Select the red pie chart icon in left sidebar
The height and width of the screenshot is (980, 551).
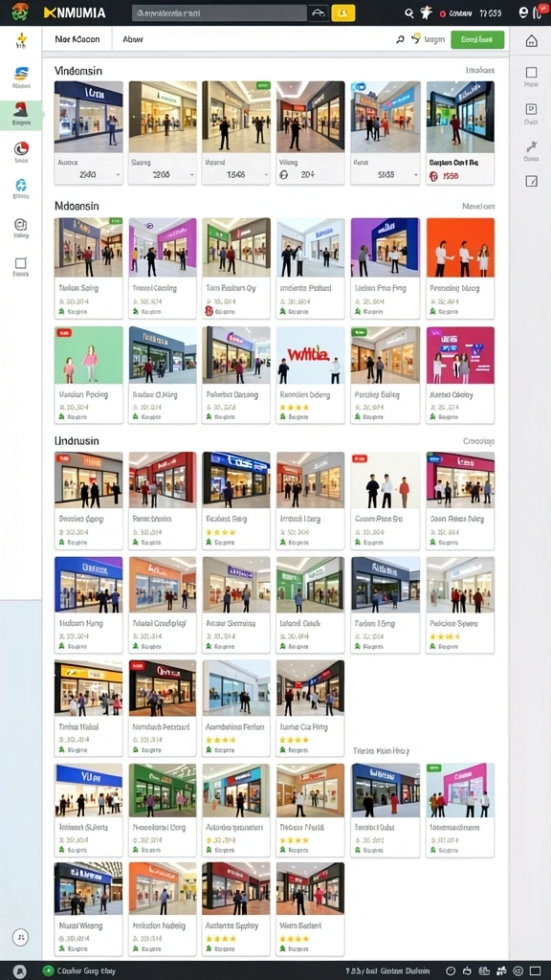[21, 148]
